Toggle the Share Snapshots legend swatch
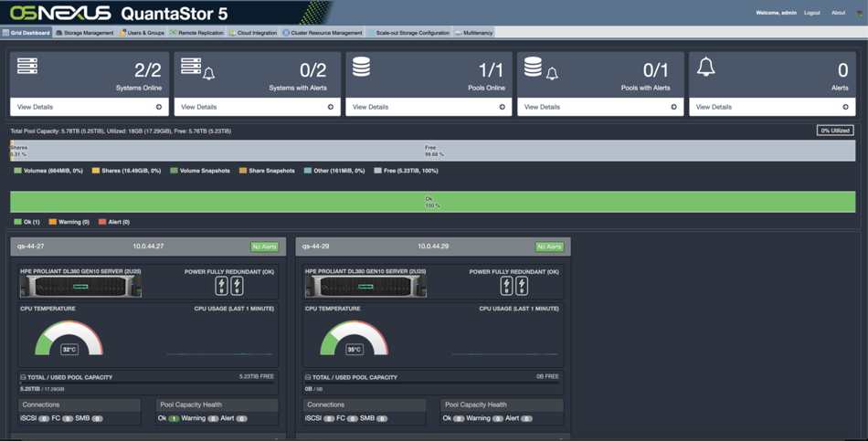The width and height of the screenshot is (868, 441). (x=242, y=171)
